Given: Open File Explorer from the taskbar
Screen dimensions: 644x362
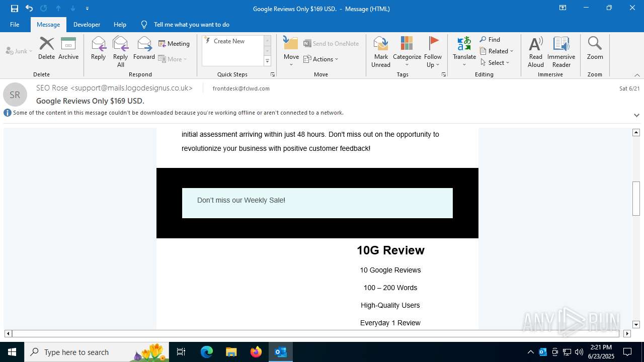Looking at the screenshot, I should tap(231, 352).
